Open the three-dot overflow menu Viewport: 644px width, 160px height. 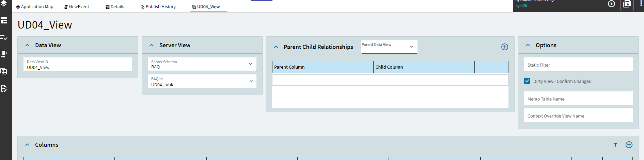[641, 4]
